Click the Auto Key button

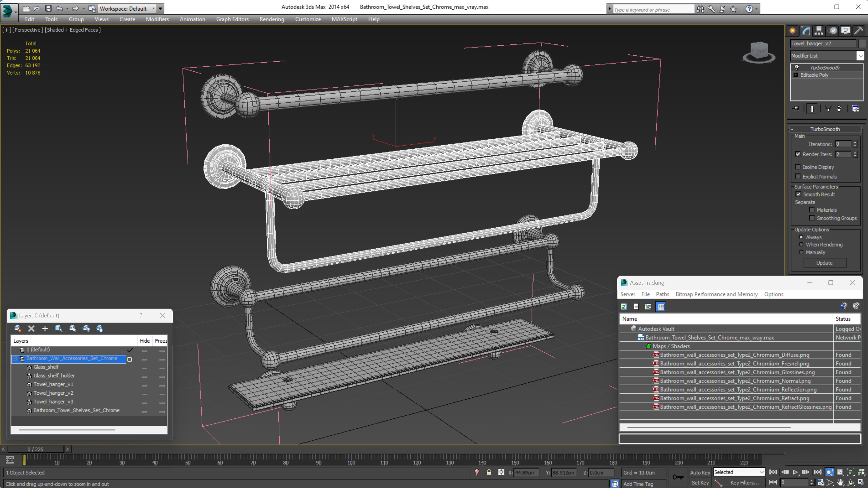700,472
